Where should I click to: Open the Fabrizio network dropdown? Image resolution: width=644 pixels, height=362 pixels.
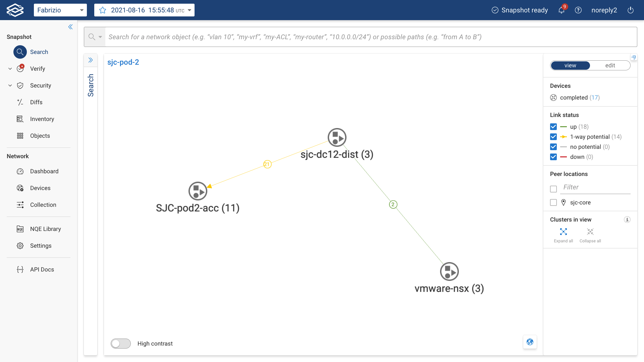click(x=60, y=10)
